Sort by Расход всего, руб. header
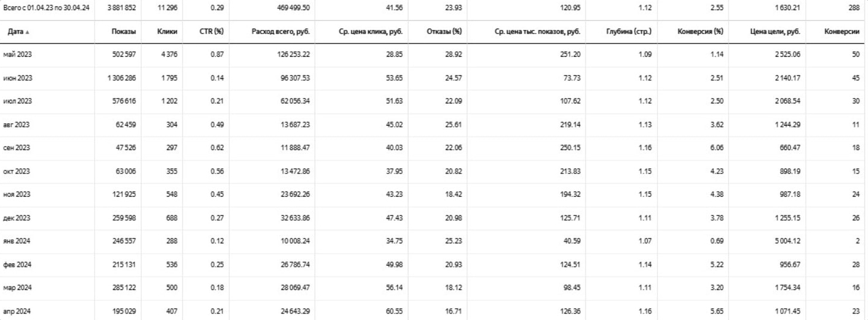This screenshot has height=320, width=868. pos(282,32)
